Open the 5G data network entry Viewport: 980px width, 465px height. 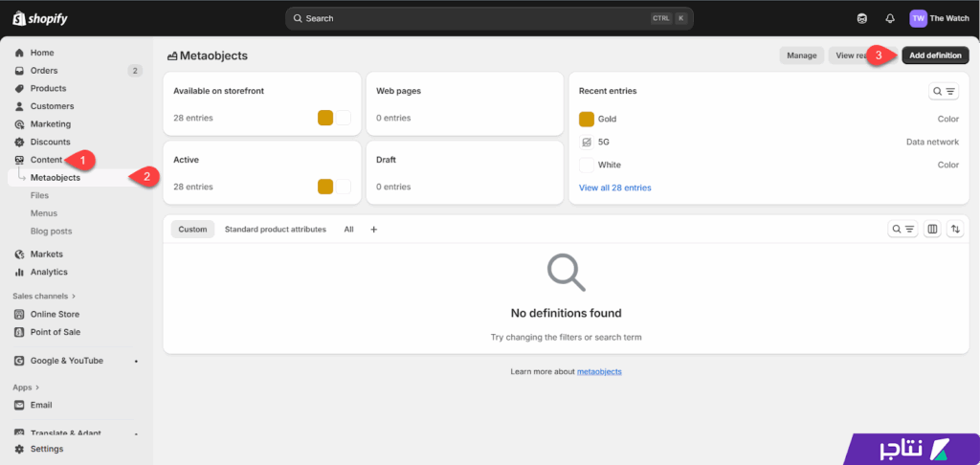coord(604,142)
